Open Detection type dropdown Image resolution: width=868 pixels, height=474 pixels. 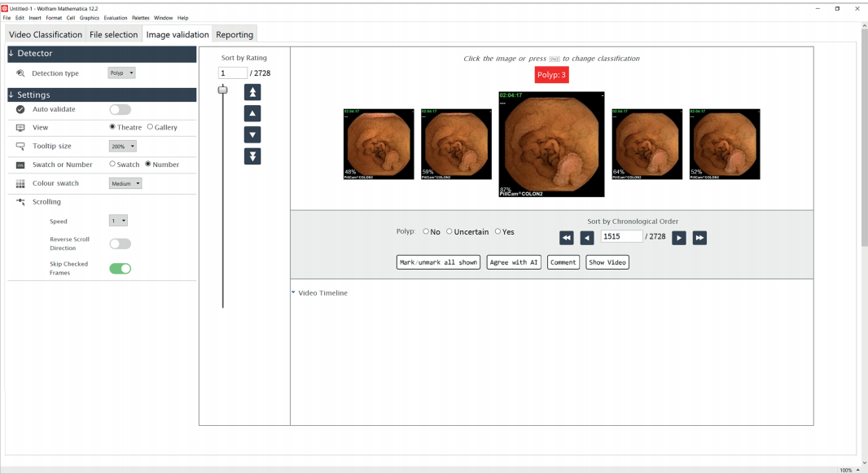(x=121, y=73)
